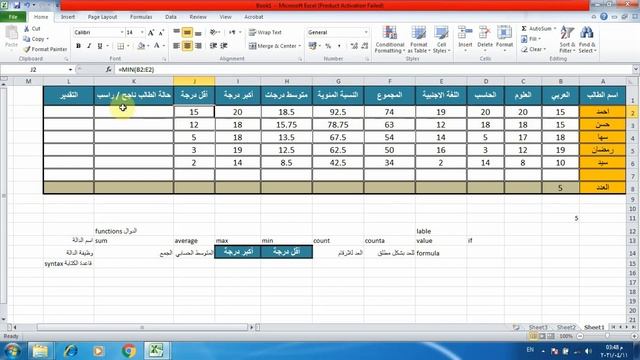Switch to Sheet3 worksheet tab

tap(538, 327)
